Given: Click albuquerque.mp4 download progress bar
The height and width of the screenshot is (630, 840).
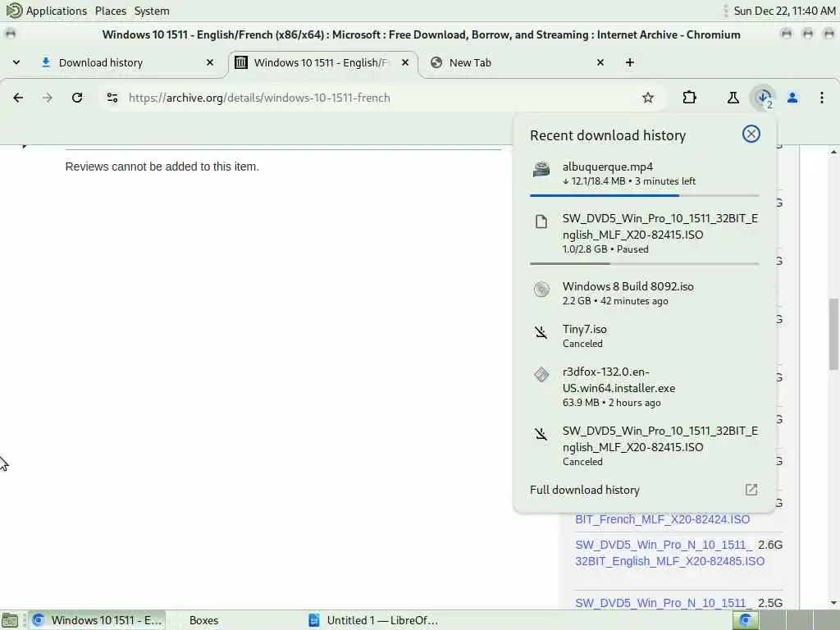Looking at the screenshot, I should pos(645,195).
